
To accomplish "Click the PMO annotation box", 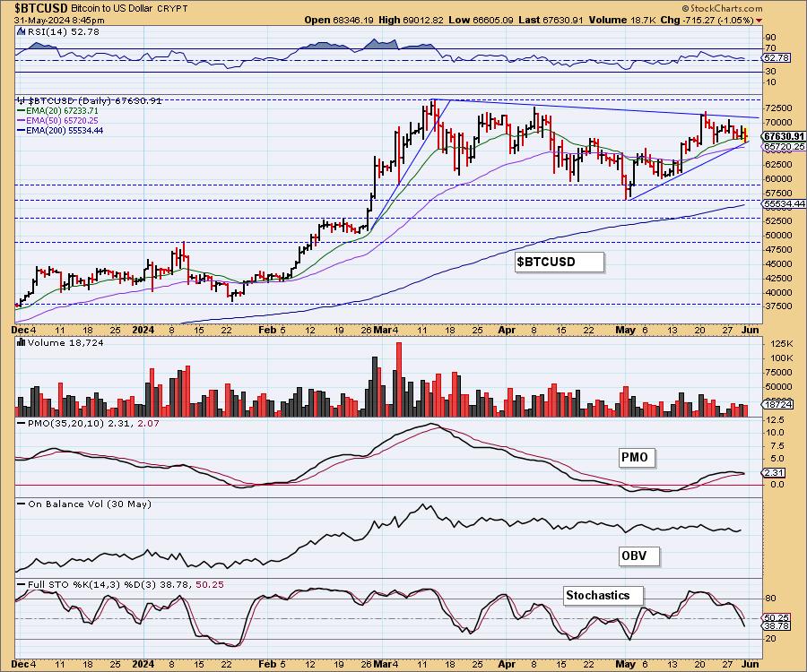I will [638, 457].
